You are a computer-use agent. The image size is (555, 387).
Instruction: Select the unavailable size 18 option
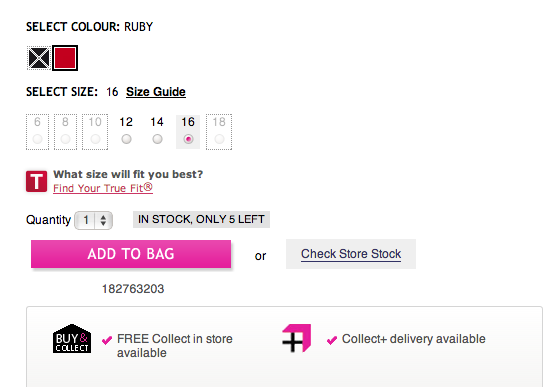tap(219, 132)
